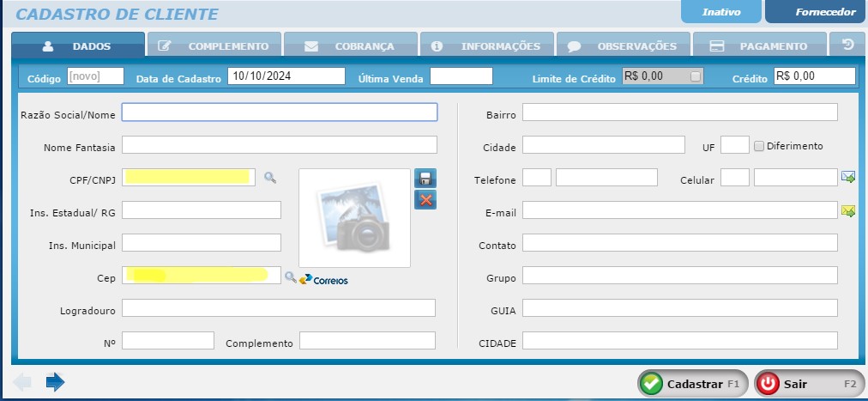This screenshot has height=401, width=868.
Task: Click the Fornecedor button
Action: 817,12
